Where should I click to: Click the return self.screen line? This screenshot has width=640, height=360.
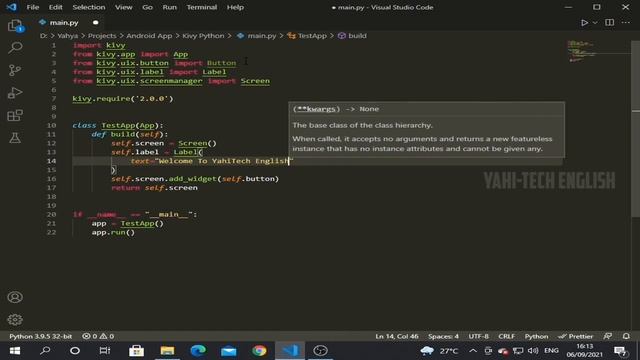[x=154, y=188]
